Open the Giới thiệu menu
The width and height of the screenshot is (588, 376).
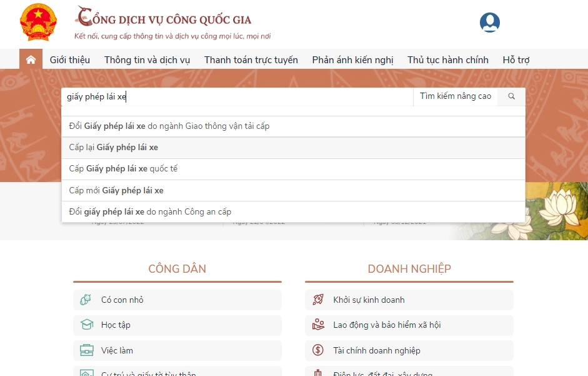70,59
